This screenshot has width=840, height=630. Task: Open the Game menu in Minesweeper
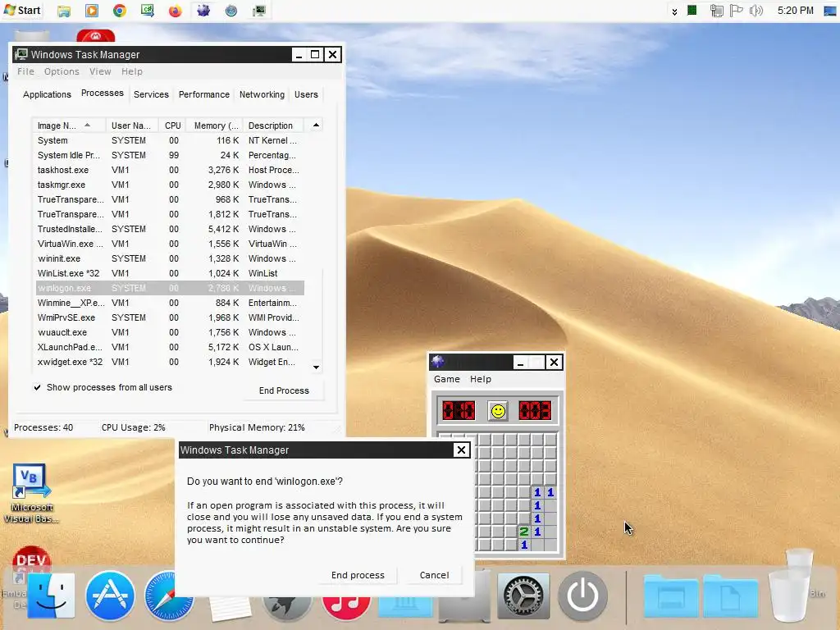[x=447, y=379]
